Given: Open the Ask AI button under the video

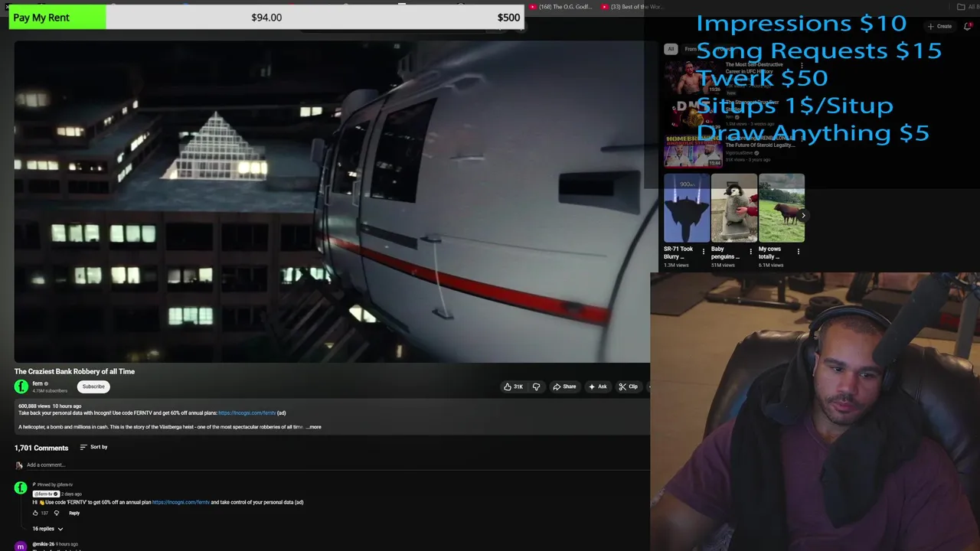Looking at the screenshot, I should (597, 386).
